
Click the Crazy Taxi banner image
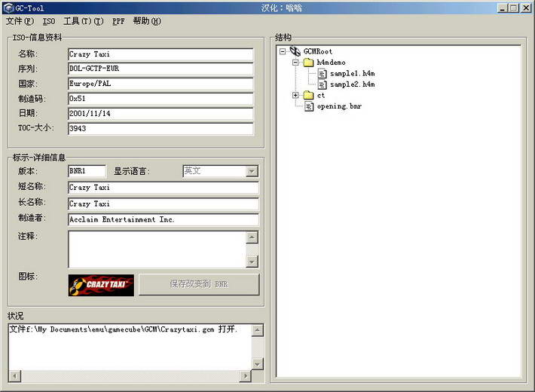(101, 285)
